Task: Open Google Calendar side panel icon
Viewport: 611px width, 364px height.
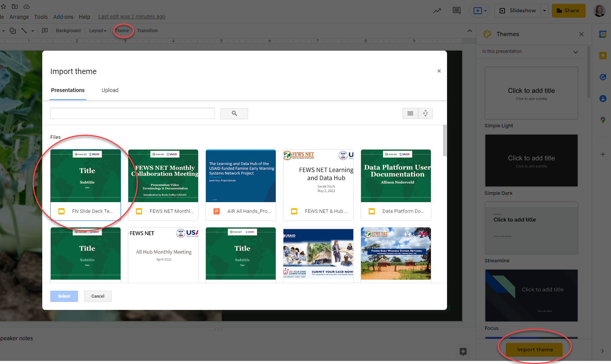Action: point(603,34)
